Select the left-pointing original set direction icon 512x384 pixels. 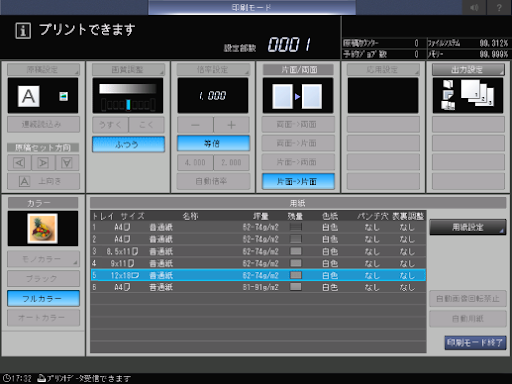(19, 163)
